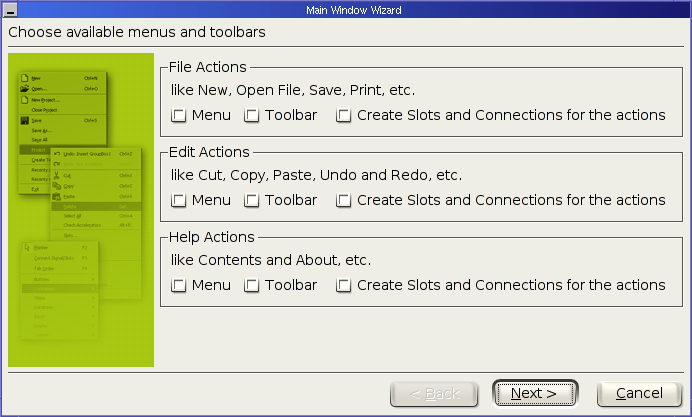This screenshot has width=692, height=417.
Task: Click the greyed-out < Back button
Action: click(x=434, y=393)
